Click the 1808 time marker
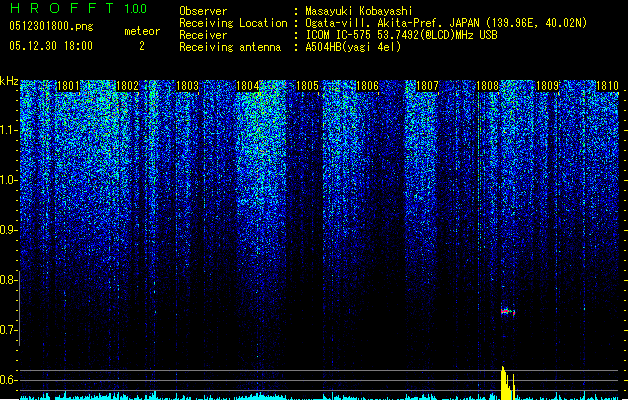 point(487,86)
